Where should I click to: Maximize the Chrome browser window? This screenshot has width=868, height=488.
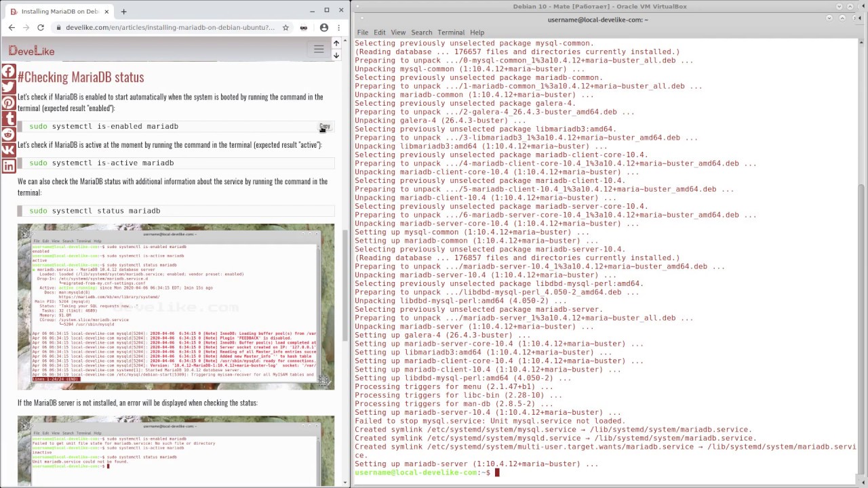click(x=326, y=10)
